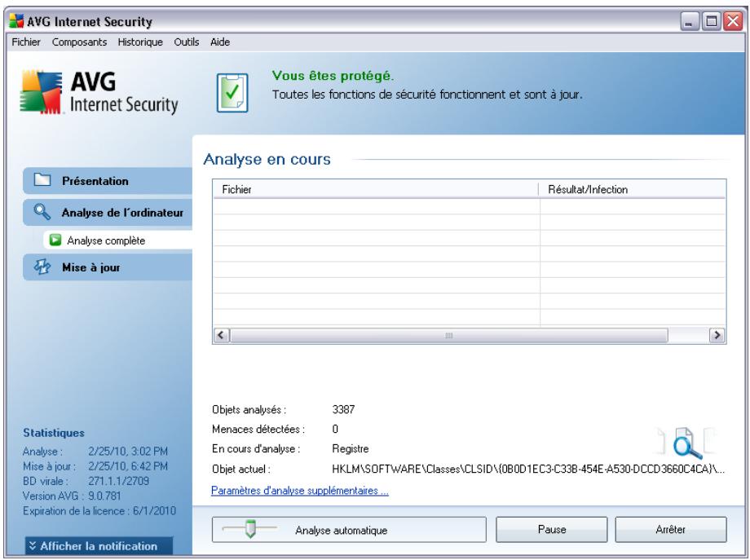The image size is (750, 560).
Task: Open Paramètres d'analyse supplémentaires link
Action: pyautogui.click(x=300, y=491)
